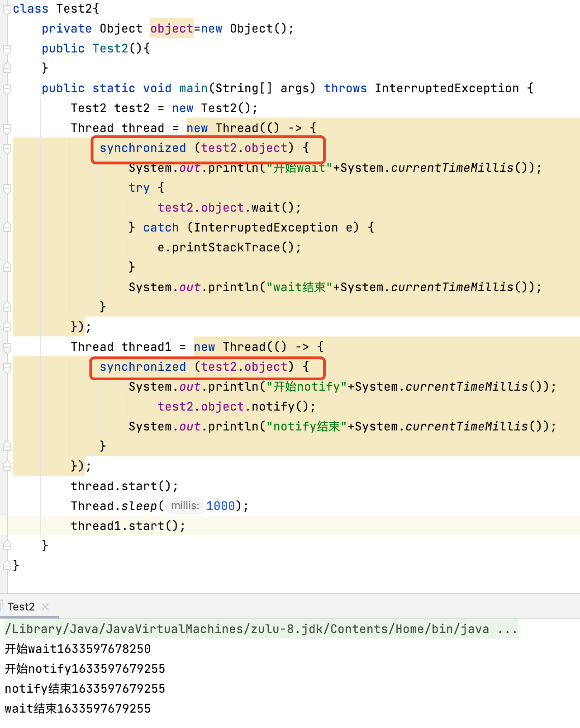Click the millis: parameter hint

pyautogui.click(x=185, y=506)
